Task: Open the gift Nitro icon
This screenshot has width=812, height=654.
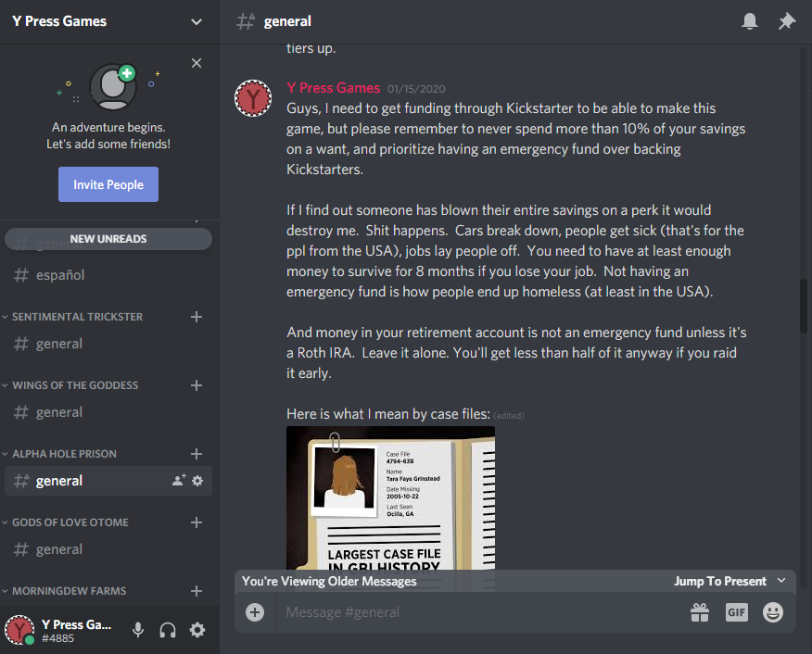Action: tap(700, 612)
